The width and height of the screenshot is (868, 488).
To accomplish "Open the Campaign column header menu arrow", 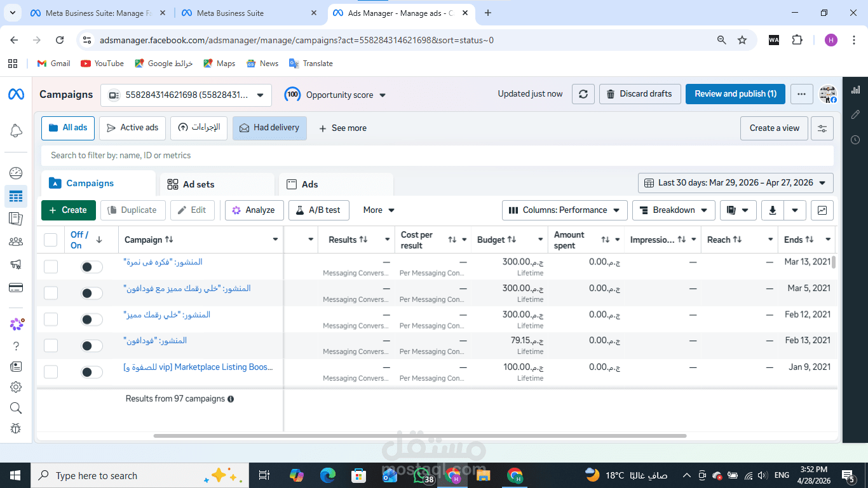I will click(x=275, y=240).
